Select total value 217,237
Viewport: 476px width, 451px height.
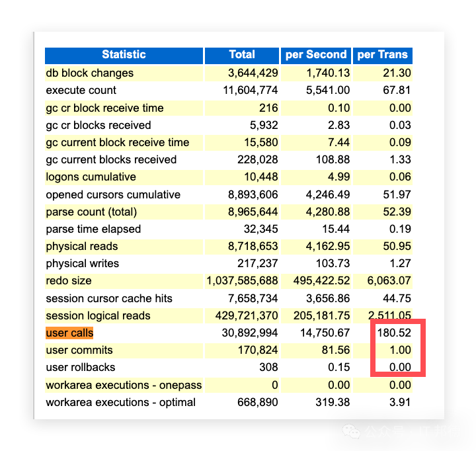click(x=257, y=264)
